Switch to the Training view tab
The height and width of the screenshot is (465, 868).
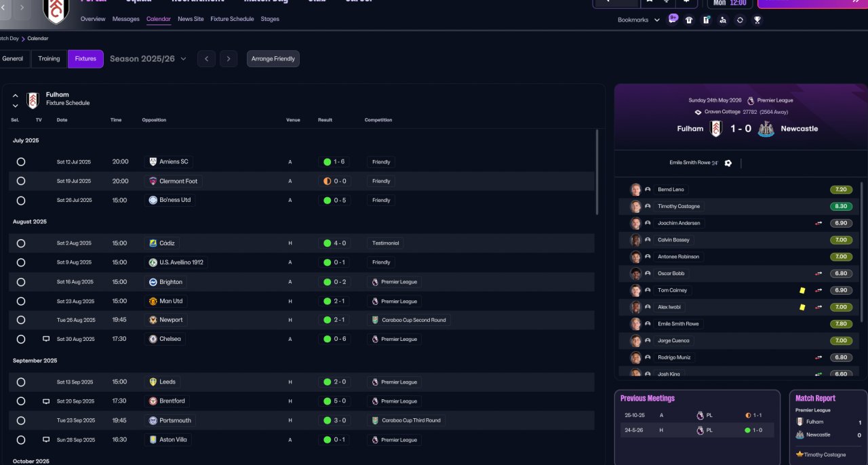pyautogui.click(x=49, y=59)
